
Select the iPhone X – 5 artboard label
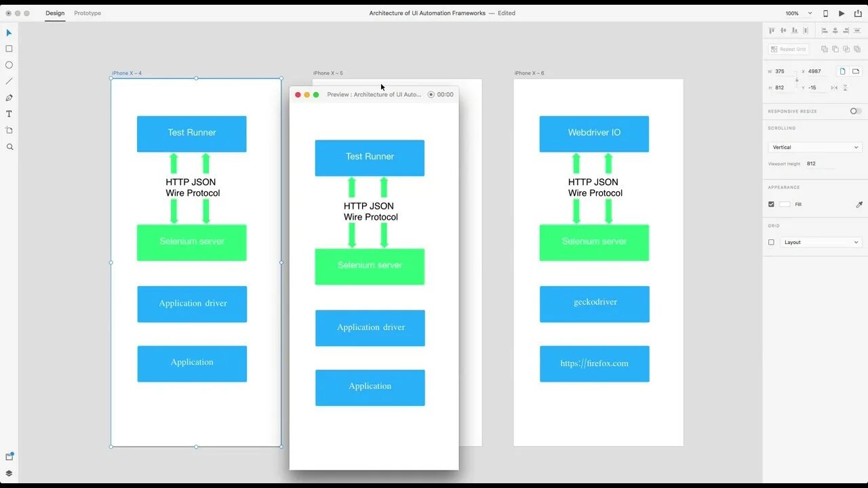[328, 73]
